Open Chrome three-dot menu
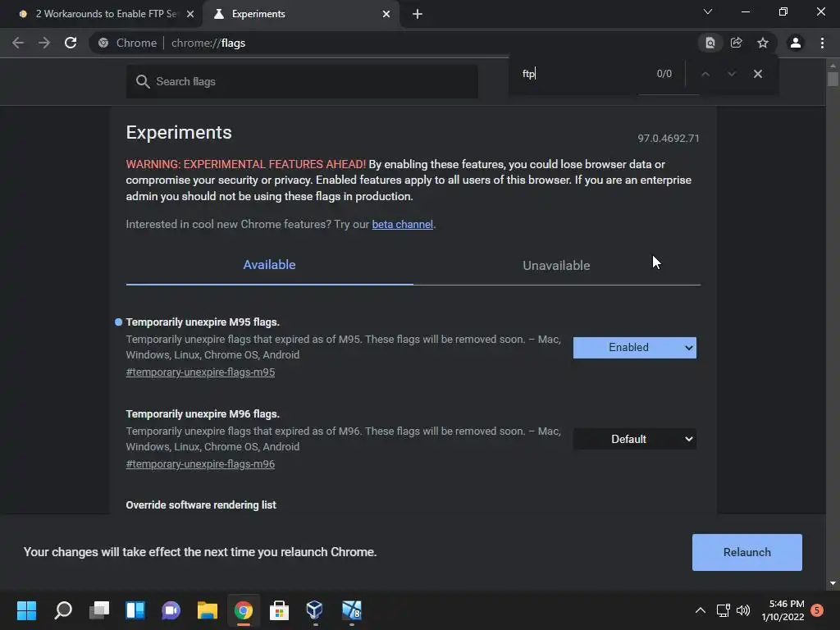The width and height of the screenshot is (840, 630). pos(822,43)
